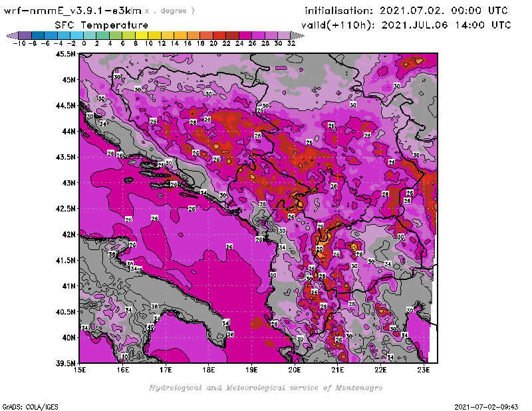Select the 19E longitude axis label
This screenshot has height=411, width=532.
coord(251,370)
